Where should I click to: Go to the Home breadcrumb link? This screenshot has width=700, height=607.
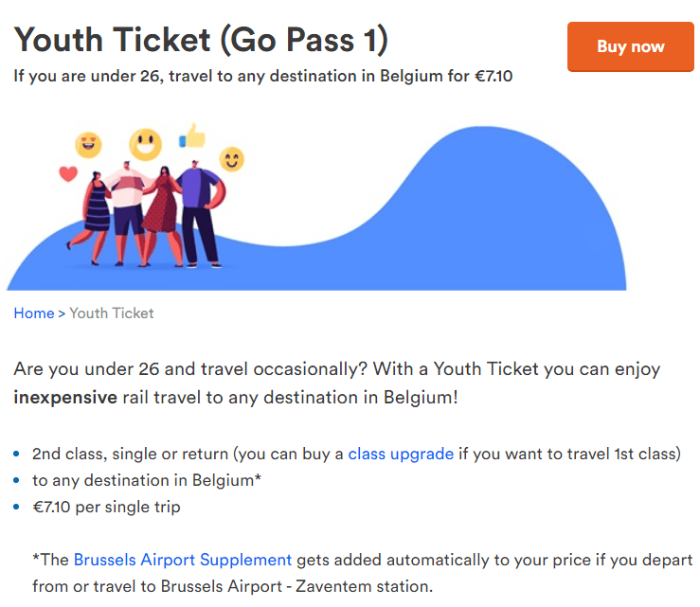[33, 313]
